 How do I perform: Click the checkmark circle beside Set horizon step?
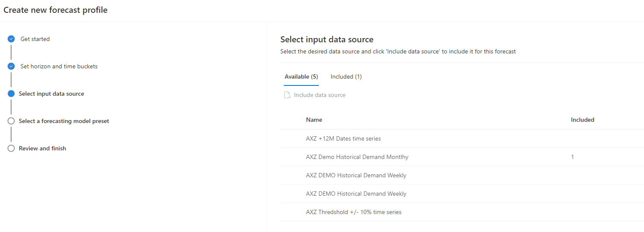11,66
